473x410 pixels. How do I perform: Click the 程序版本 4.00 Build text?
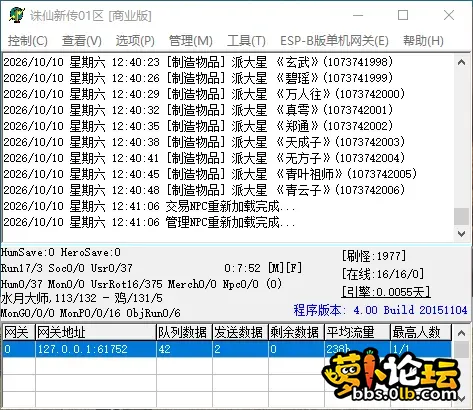tap(380, 310)
